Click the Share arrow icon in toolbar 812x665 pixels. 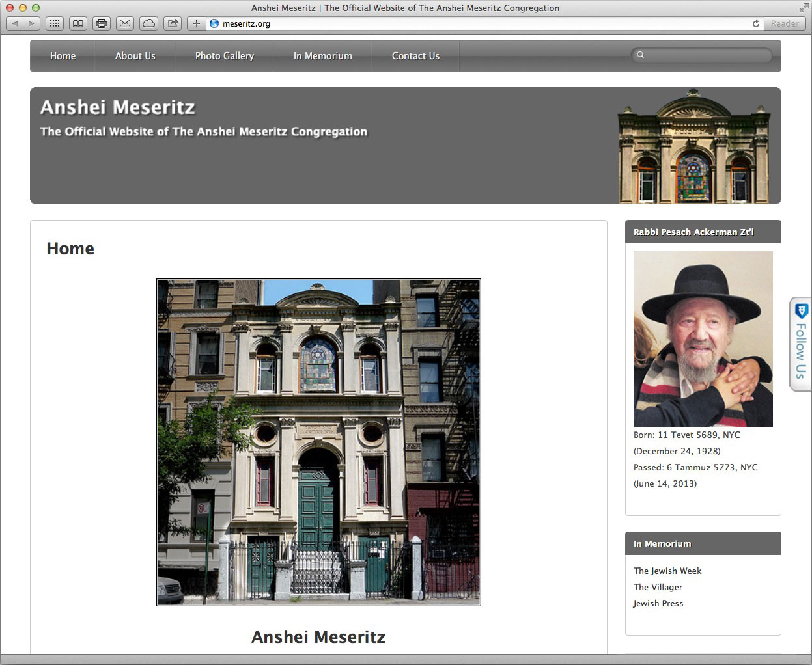coord(173,23)
